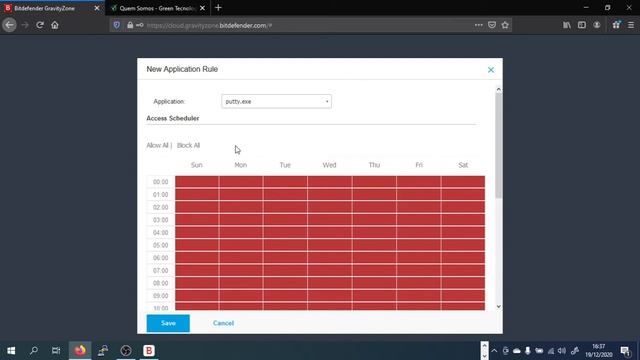Click the Block All scheduler link
The width and height of the screenshot is (640, 360).
pyautogui.click(x=189, y=145)
